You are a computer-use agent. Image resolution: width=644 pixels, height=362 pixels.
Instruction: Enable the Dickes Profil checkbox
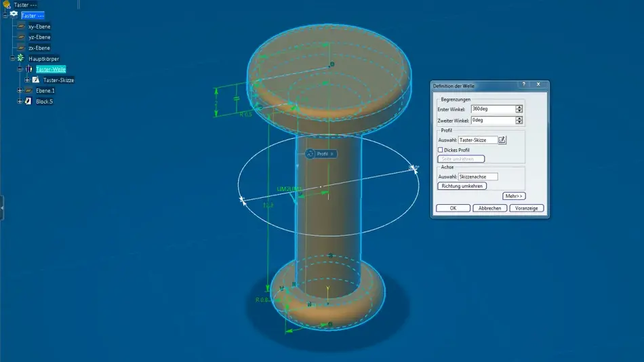click(441, 150)
